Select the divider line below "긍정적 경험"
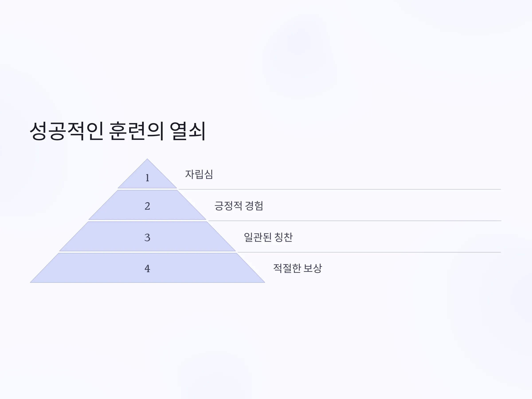The image size is (532, 399). click(x=355, y=221)
